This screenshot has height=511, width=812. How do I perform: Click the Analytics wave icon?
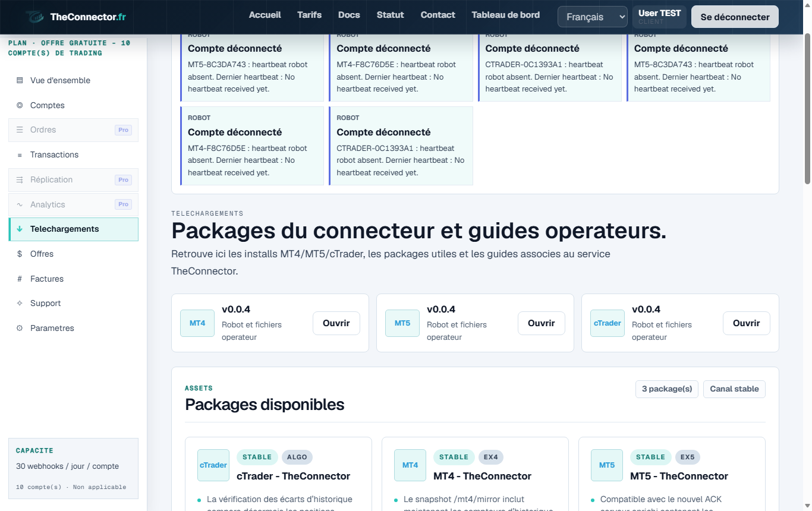20,204
